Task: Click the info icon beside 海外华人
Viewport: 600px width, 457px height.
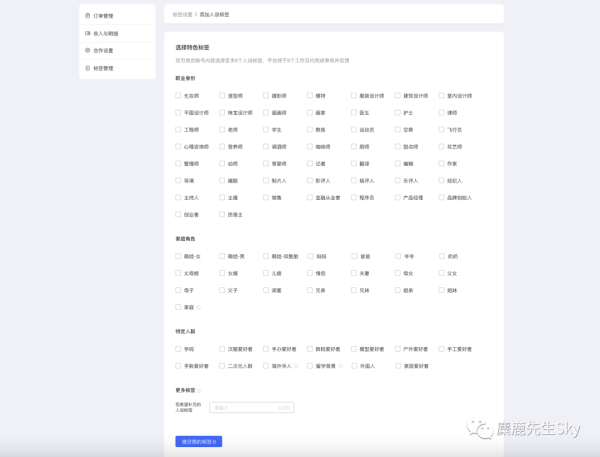Action: pyautogui.click(x=297, y=366)
